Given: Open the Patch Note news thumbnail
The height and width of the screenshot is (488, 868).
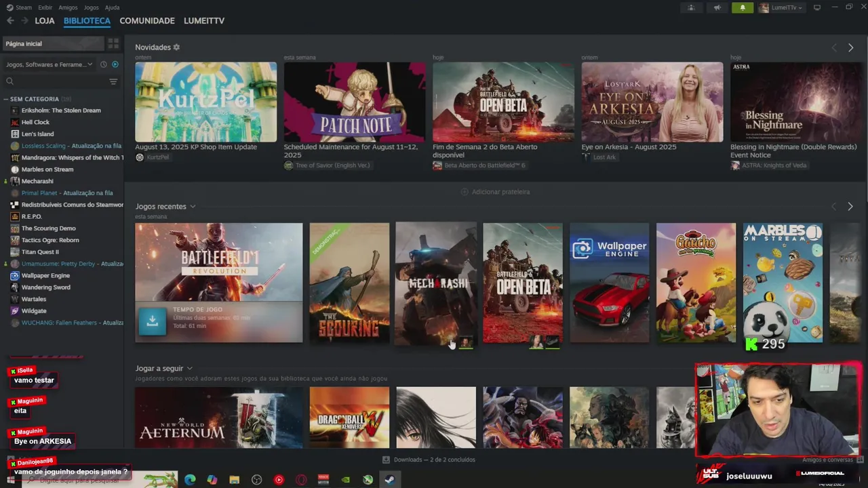Looking at the screenshot, I should (355, 102).
